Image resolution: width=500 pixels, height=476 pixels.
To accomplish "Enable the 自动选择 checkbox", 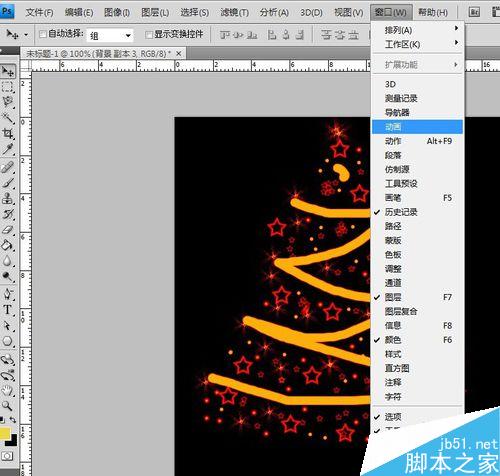I will 43,34.
